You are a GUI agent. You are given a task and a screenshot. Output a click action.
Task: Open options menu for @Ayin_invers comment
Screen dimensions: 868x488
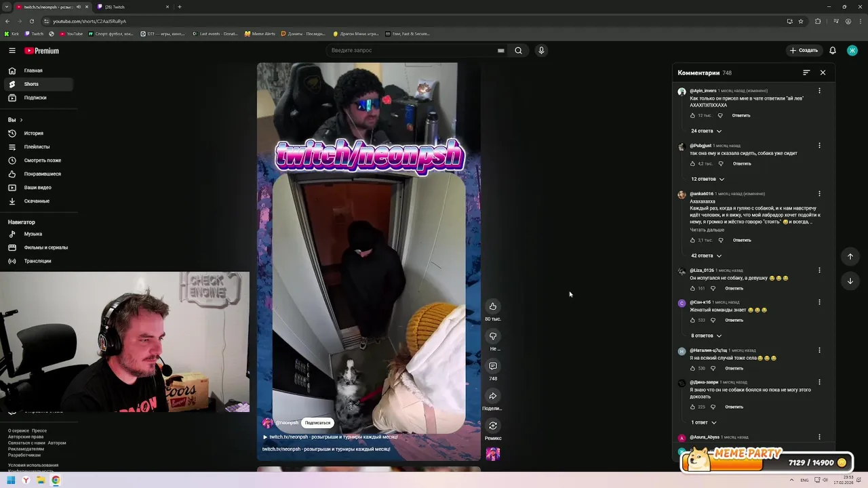click(x=819, y=91)
